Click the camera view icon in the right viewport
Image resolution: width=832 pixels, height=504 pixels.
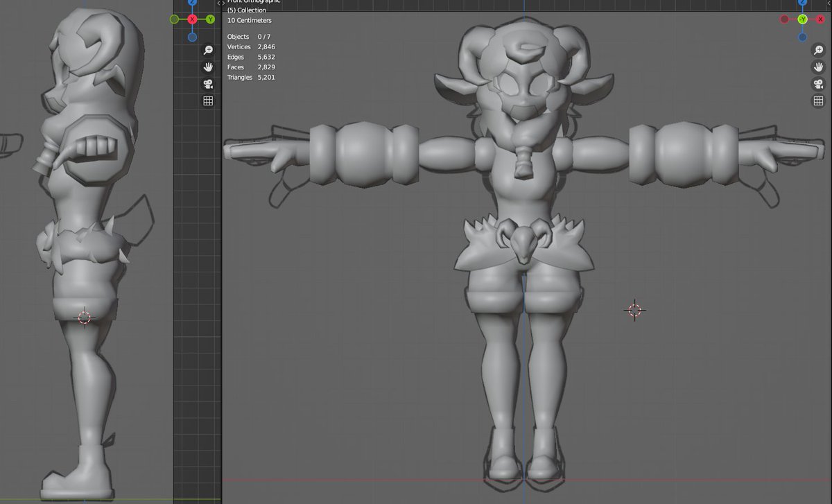coord(817,84)
